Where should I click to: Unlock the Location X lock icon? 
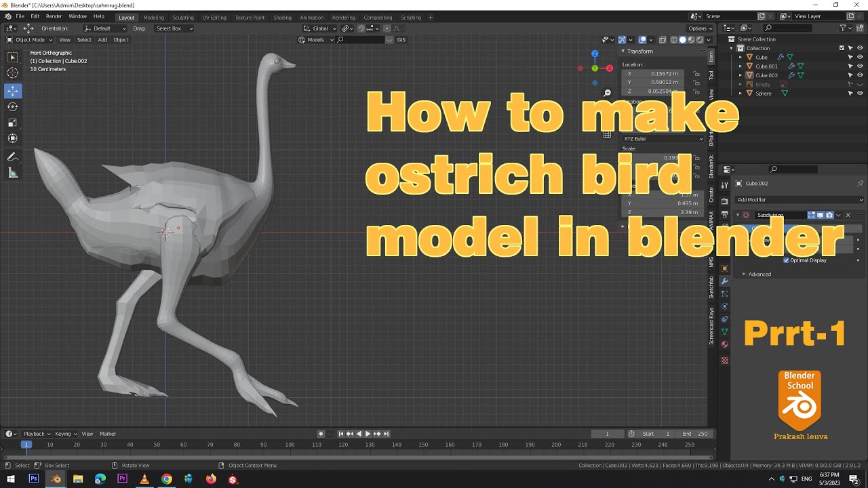696,73
